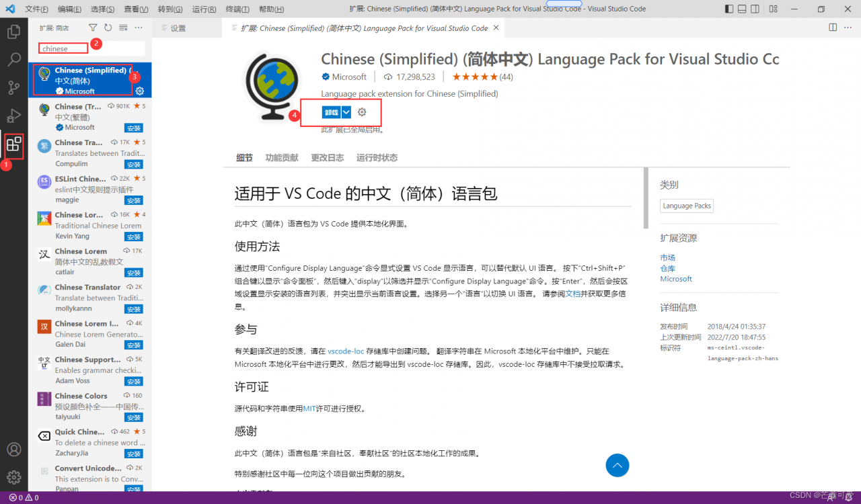Switch to the 设置 editor tab
Viewport: 861px width, 504px height.
186,28
